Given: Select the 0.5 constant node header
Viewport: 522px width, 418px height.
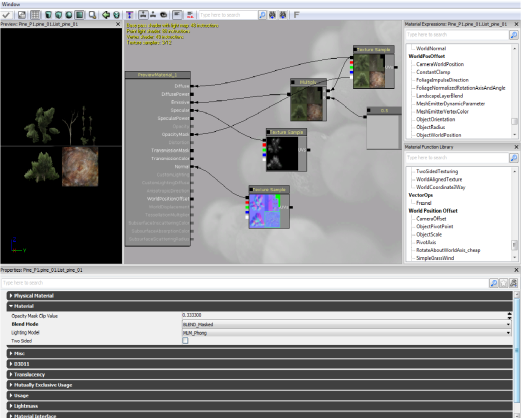Looking at the screenshot, I should pos(384,110).
